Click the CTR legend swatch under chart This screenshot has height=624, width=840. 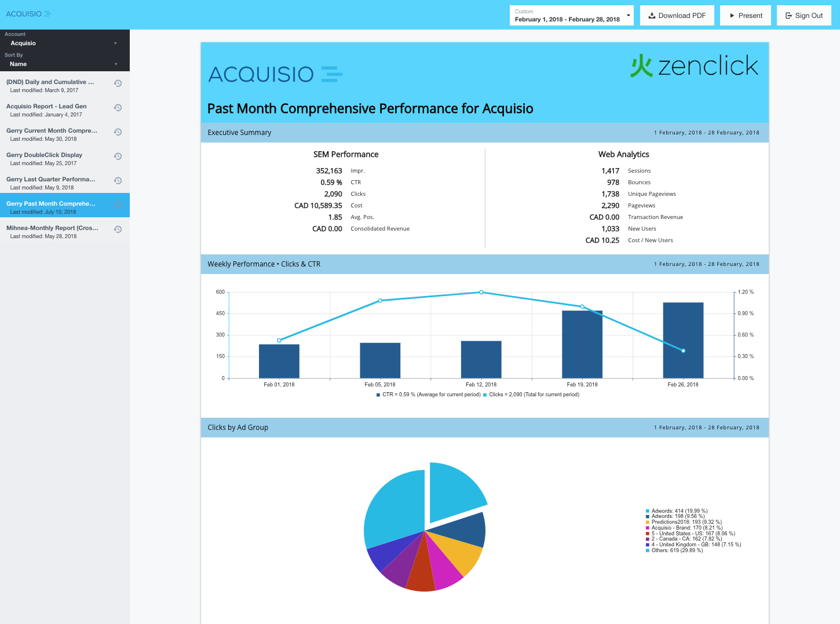(378, 395)
